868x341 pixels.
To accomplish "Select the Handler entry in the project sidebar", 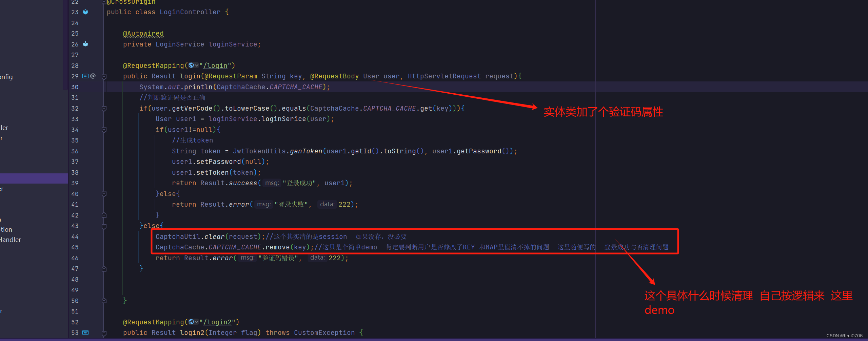I will click(11, 240).
